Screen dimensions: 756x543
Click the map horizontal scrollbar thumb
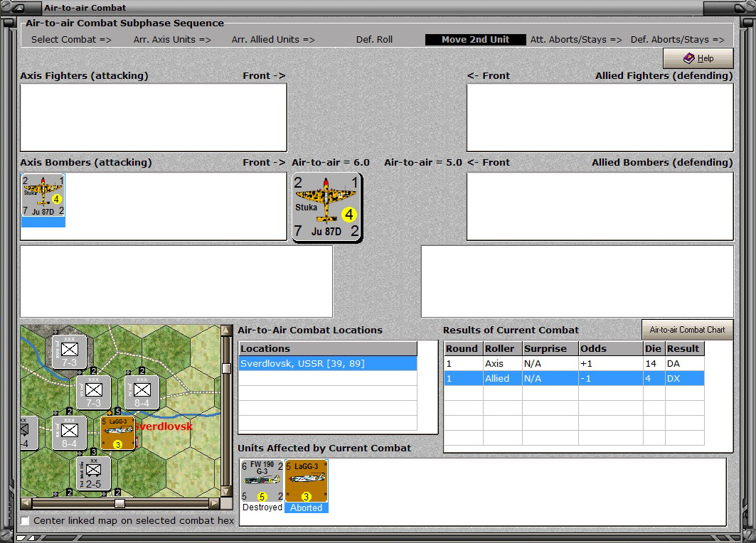119,503
